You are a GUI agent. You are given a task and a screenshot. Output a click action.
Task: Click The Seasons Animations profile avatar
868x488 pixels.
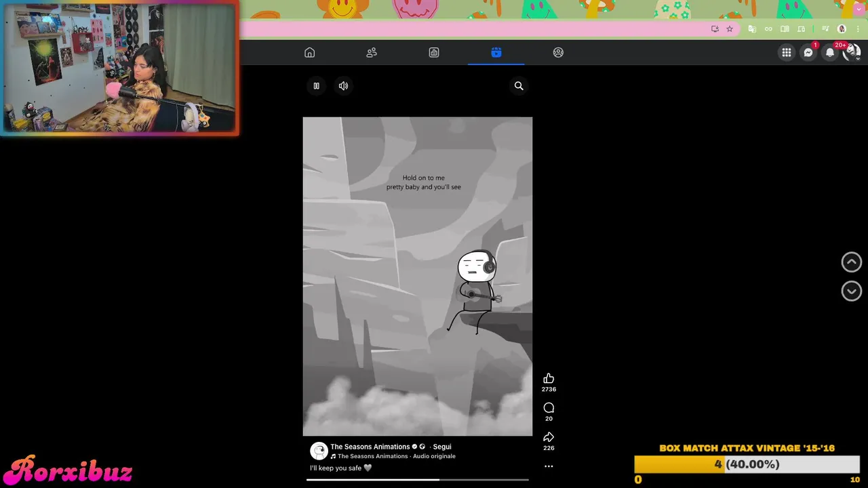pos(319,451)
